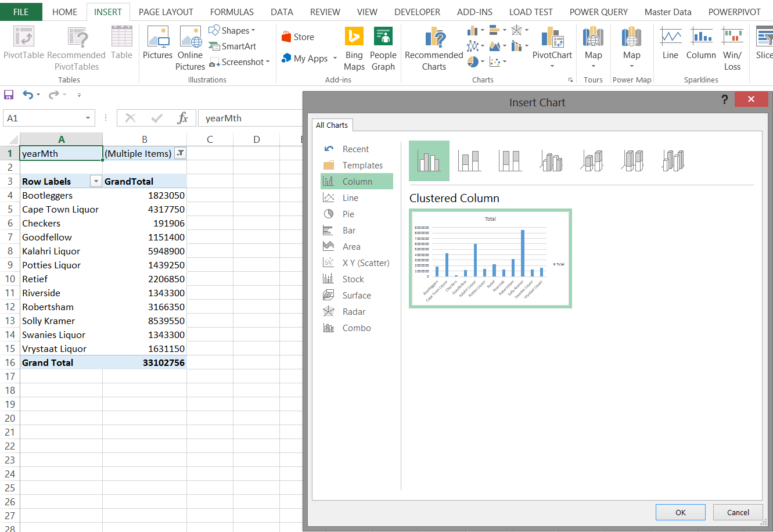Viewport: 773px width, 532px height.
Task: Open the FORMULAS ribbon tab
Action: pyautogui.click(x=232, y=12)
